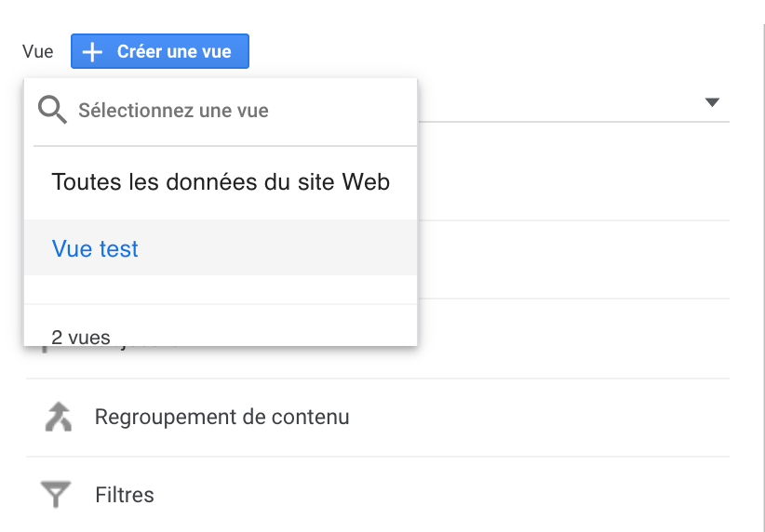765x532 pixels.
Task: Toggle the view selector dropdown arrow
Action: 712,102
